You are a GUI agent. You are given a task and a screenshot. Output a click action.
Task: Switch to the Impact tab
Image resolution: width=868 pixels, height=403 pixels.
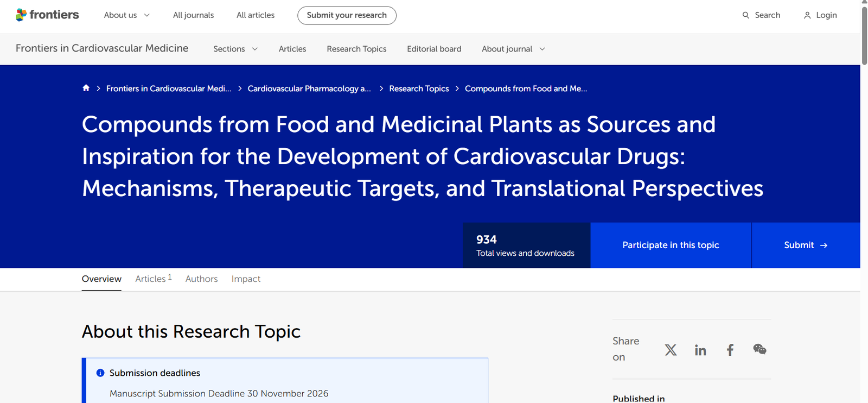tap(246, 279)
